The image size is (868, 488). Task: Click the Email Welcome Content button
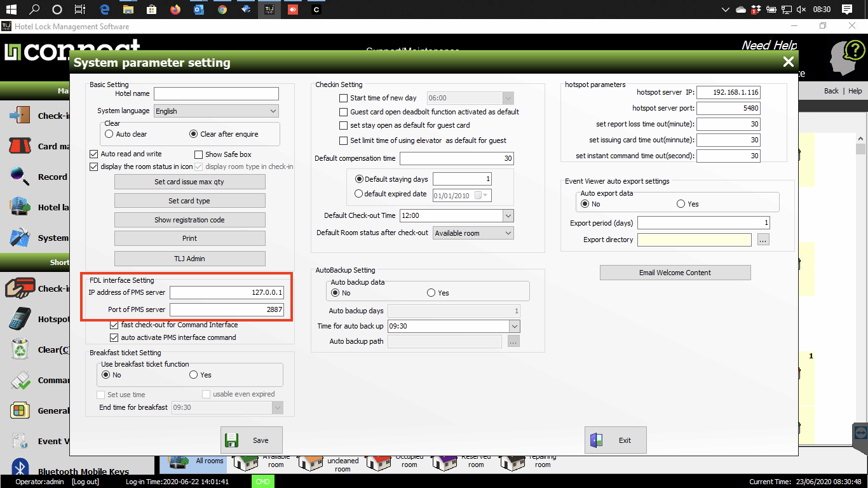click(675, 273)
